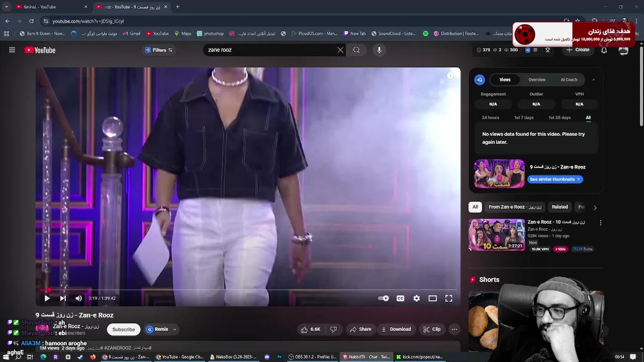
Task: Run search with the magnifier button
Action: tap(356, 50)
